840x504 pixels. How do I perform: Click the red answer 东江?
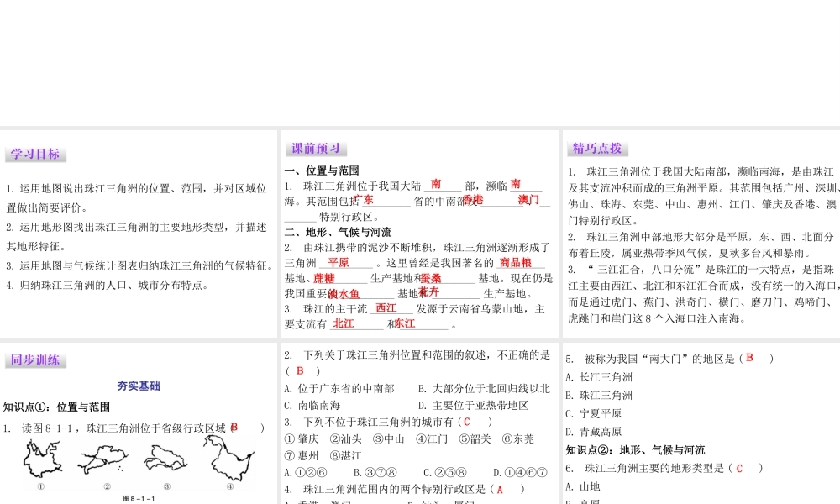(405, 323)
